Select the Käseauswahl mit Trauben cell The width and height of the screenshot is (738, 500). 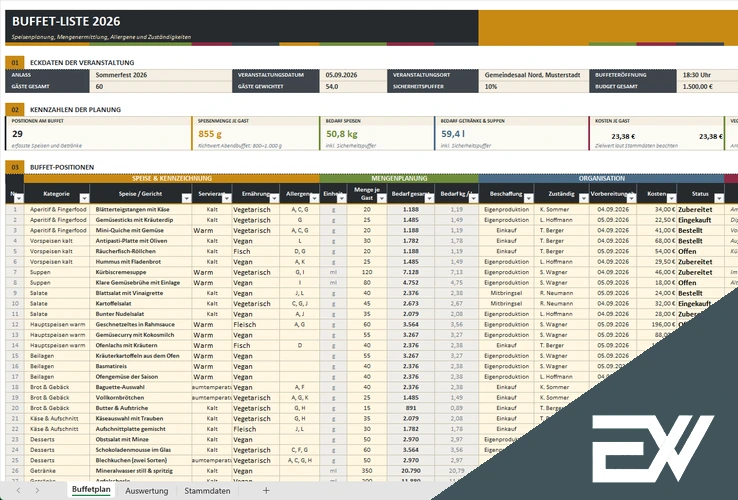coord(140,419)
